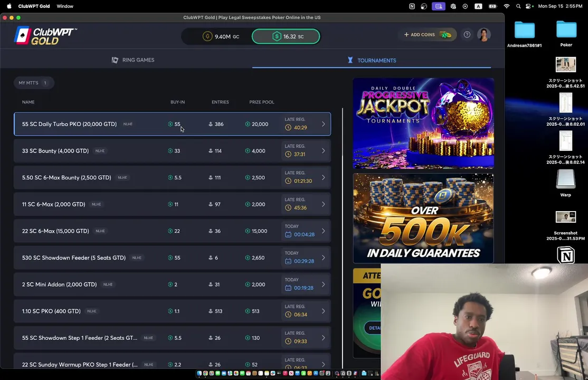Select the 9.40M GC gold coins balance

point(221,36)
